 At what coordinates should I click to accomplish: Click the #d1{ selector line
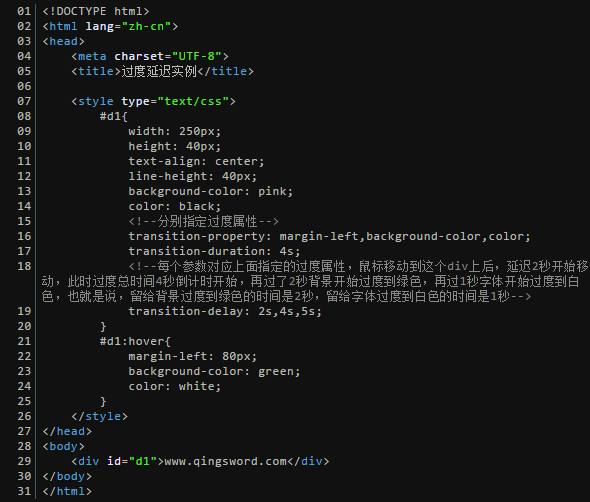(114, 116)
